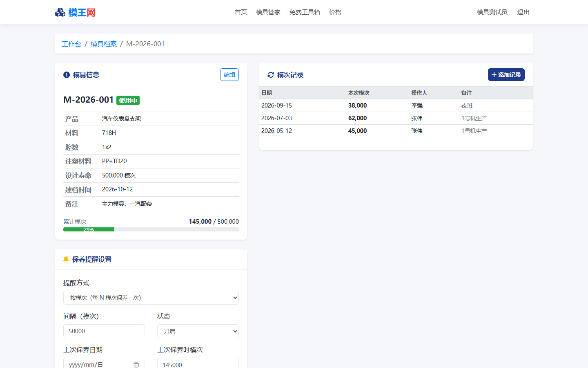
Task: Open 价格 navigation item
Action: coord(335,12)
